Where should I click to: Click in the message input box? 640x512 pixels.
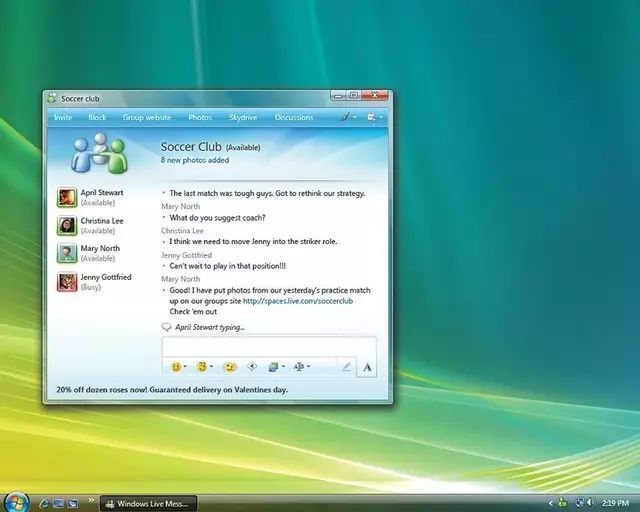point(269,347)
